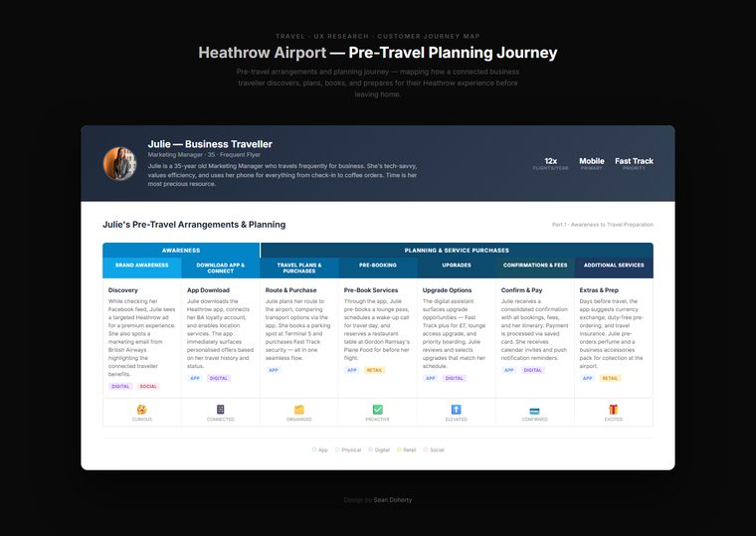Click the DIGITAL tag in Confirm & Pay card
This screenshot has width=756, height=536.
533,370
